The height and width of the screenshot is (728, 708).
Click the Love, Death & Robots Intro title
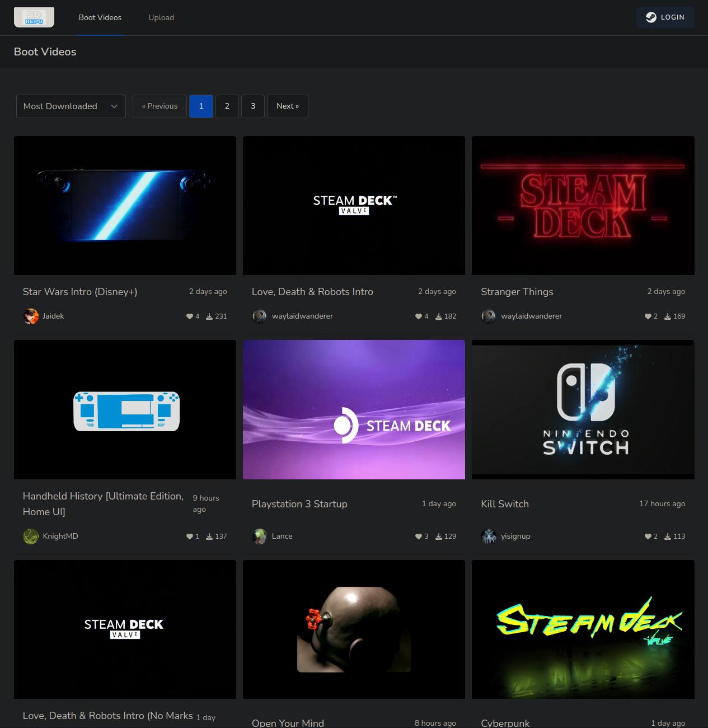[312, 292]
